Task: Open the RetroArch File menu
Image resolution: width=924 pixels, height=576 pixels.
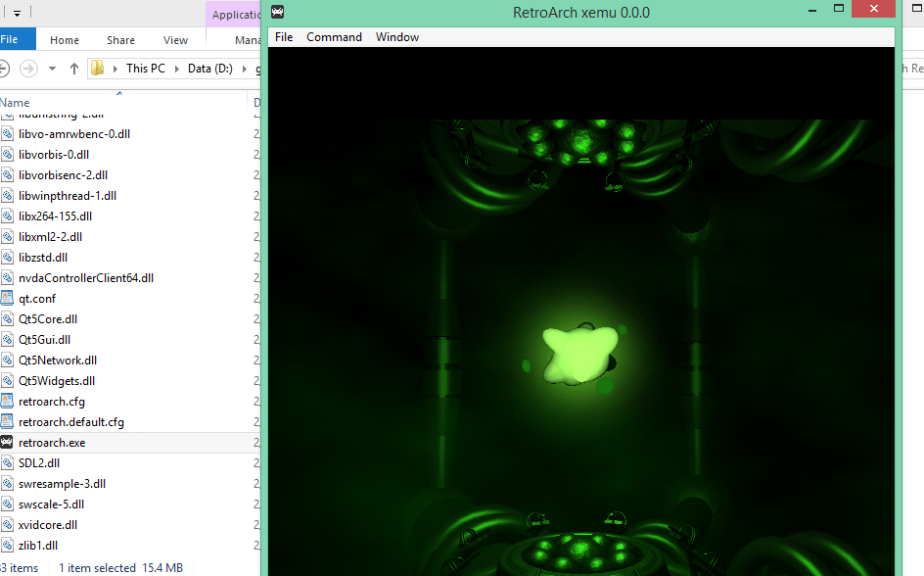Action: (284, 37)
